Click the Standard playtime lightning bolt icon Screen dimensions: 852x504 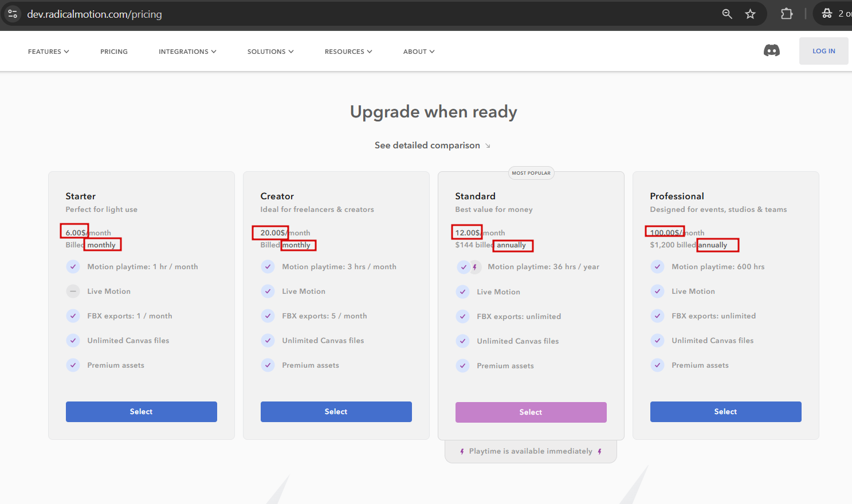pos(475,267)
